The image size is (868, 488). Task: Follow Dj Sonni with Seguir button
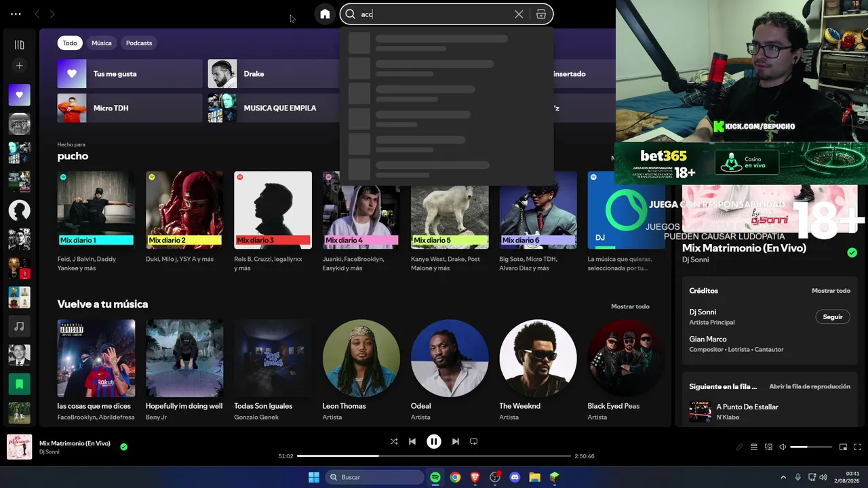tap(833, 317)
